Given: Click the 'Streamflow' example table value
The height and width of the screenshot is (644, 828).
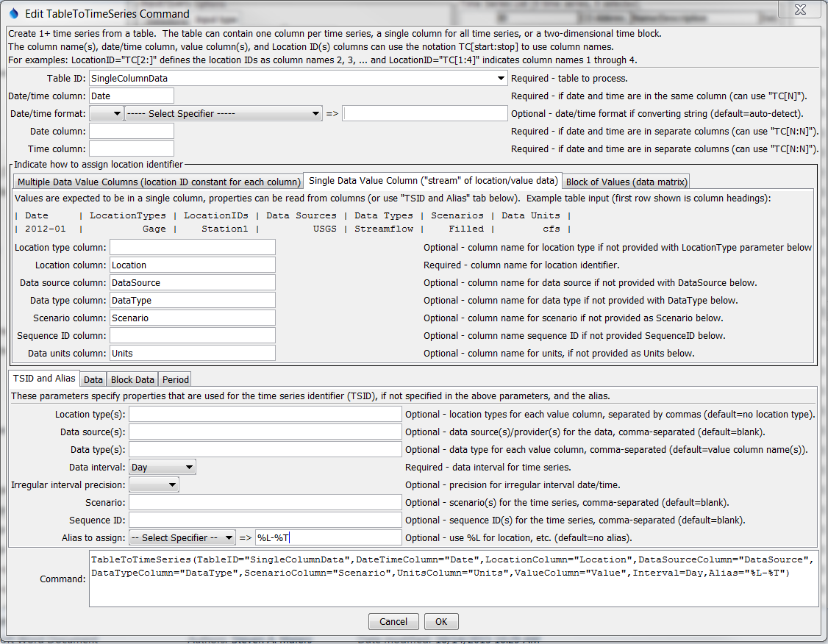Looking at the screenshot, I should point(384,229).
